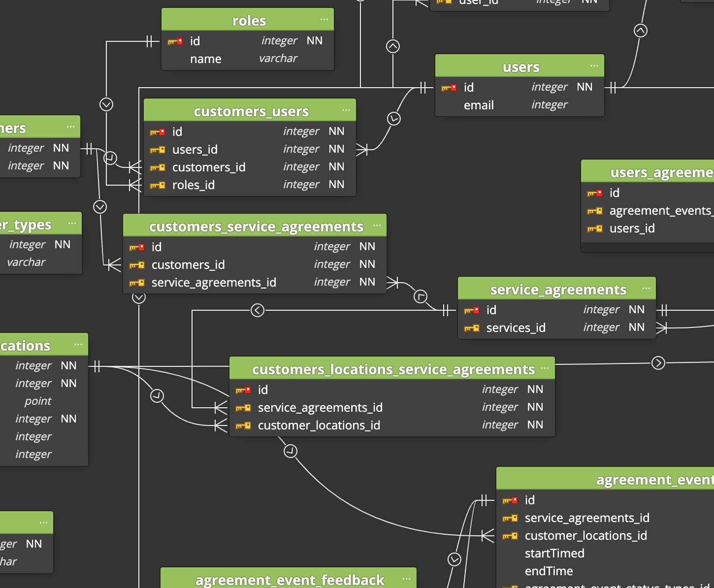714x588 pixels.
Task: Click the foreign key icon next to users_id in users_agreements
Action: coord(595,228)
